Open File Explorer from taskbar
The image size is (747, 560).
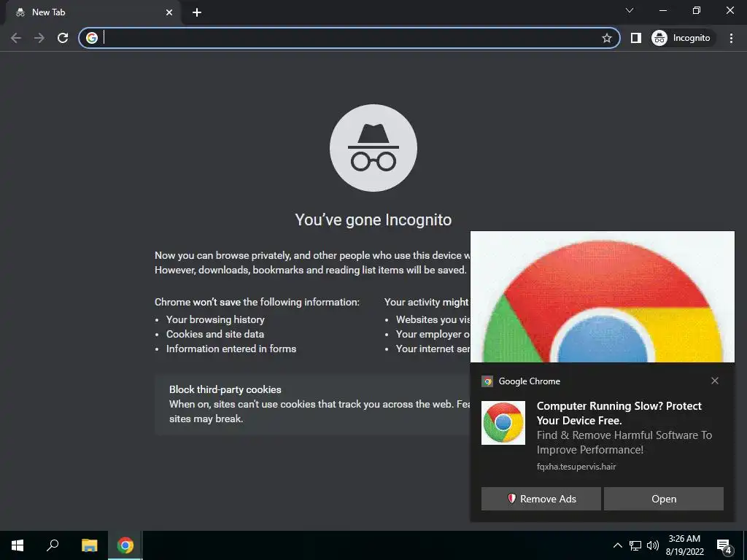tap(89, 545)
